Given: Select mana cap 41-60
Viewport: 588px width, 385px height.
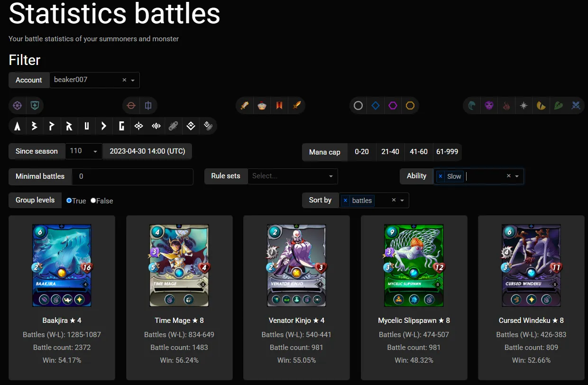Looking at the screenshot, I should click(x=419, y=152).
